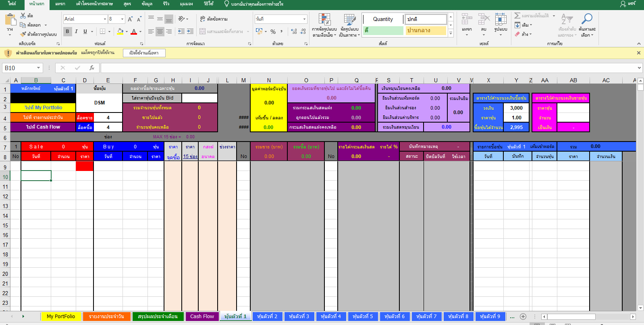Click the Cut scissors icon
Screen dimensions: 644x325
pyautogui.click(x=23, y=16)
